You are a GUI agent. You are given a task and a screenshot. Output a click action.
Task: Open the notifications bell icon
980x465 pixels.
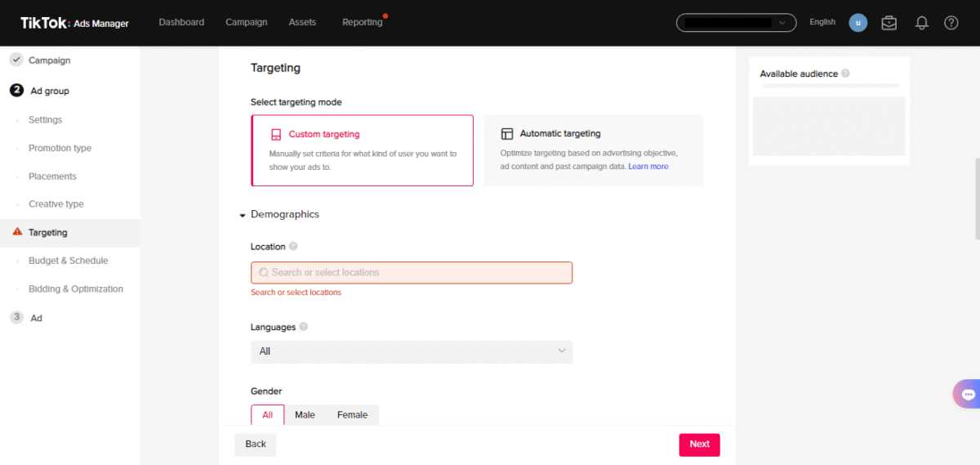pyautogui.click(x=922, y=23)
